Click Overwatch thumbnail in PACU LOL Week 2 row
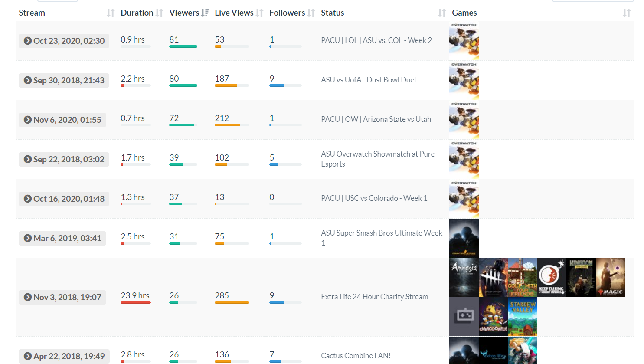The width and height of the screenshot is (644, 364). [x=464, y=41]
